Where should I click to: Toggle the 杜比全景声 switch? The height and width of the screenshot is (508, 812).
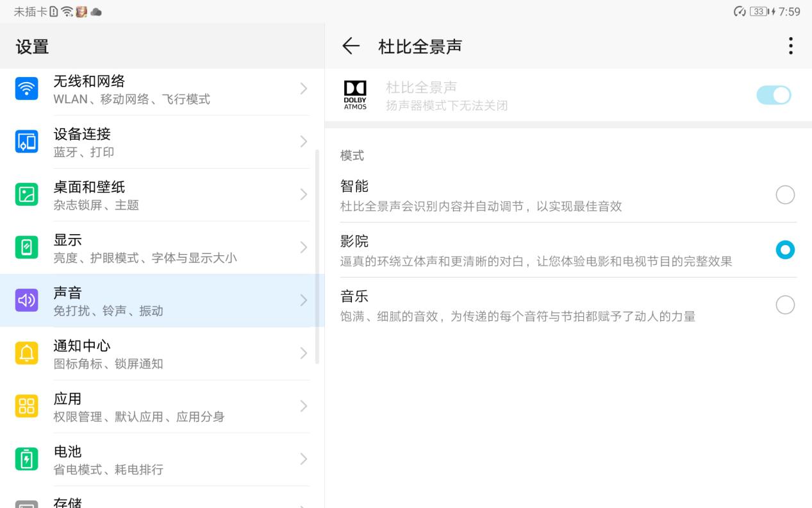[774, 96]
